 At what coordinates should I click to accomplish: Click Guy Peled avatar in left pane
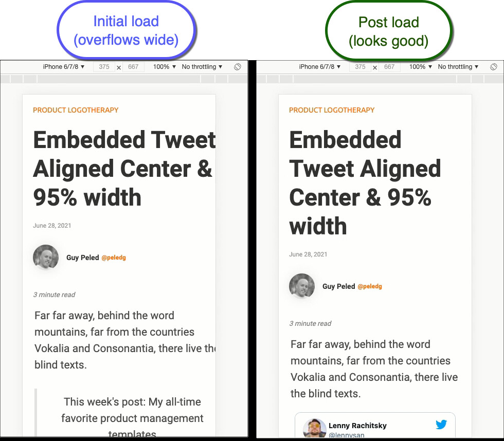[46, 257]
